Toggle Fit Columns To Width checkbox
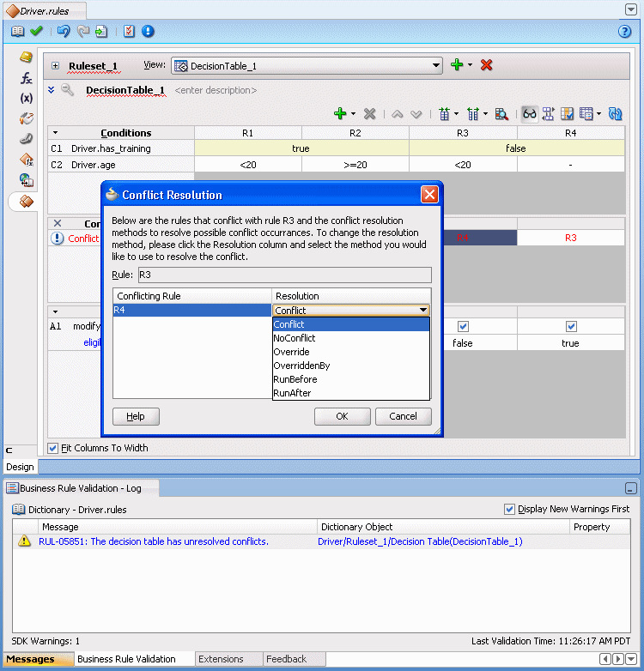Image resolution: width=644 pixels, height=671 pixels. tap(53, 448)
